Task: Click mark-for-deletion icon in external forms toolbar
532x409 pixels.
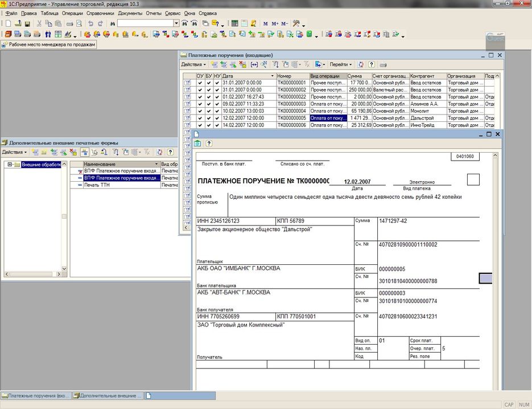Action: point(73,152)
